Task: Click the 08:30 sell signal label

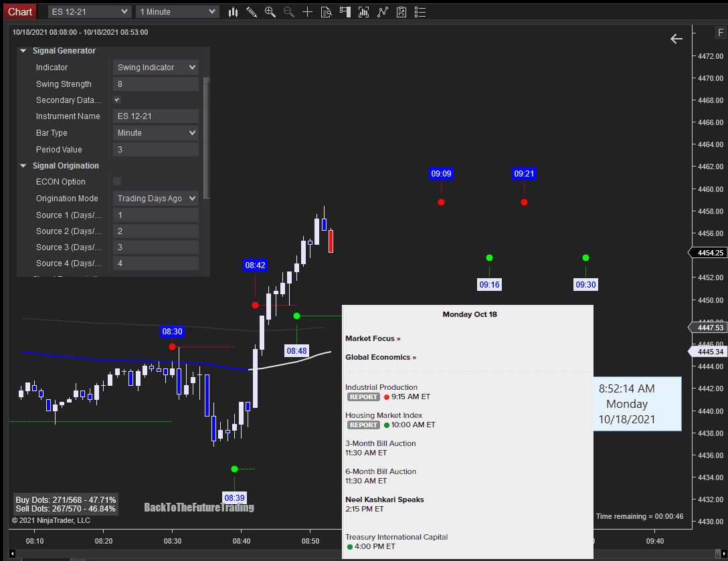Action: click(x=172, y=331)
